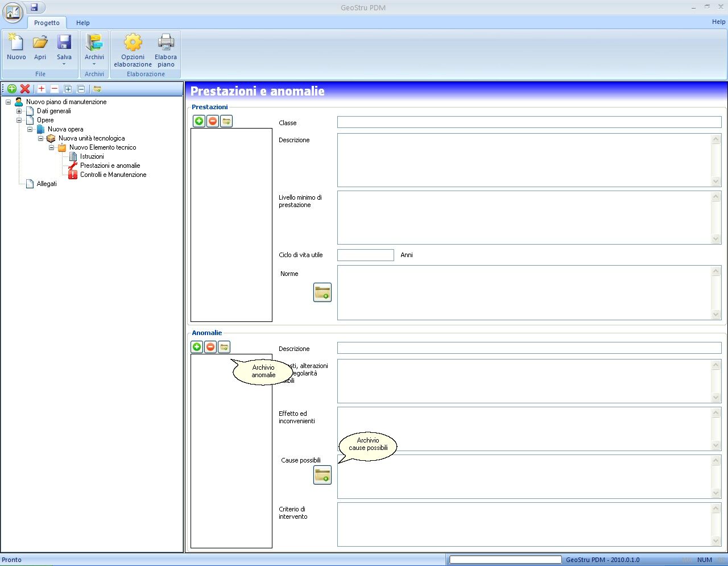
Task: Open the Cause possibili archive folder button
Action: tap(322, 476)
